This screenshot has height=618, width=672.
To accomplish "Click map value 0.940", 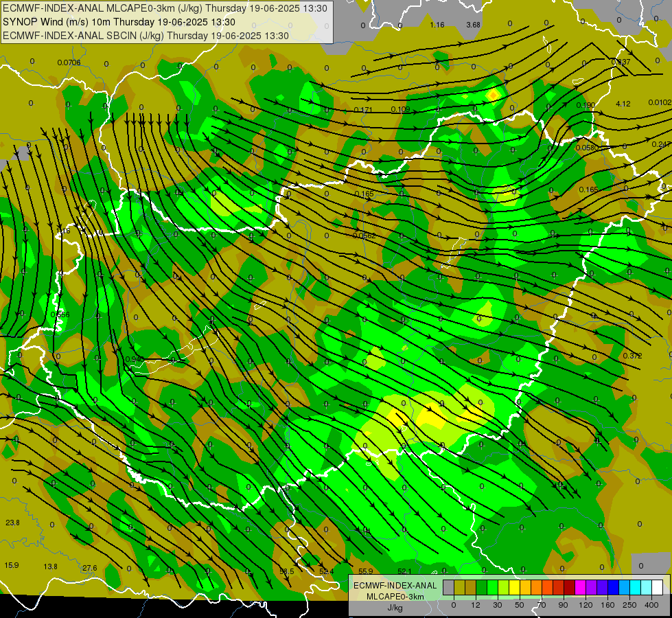I will coord(135,359).
